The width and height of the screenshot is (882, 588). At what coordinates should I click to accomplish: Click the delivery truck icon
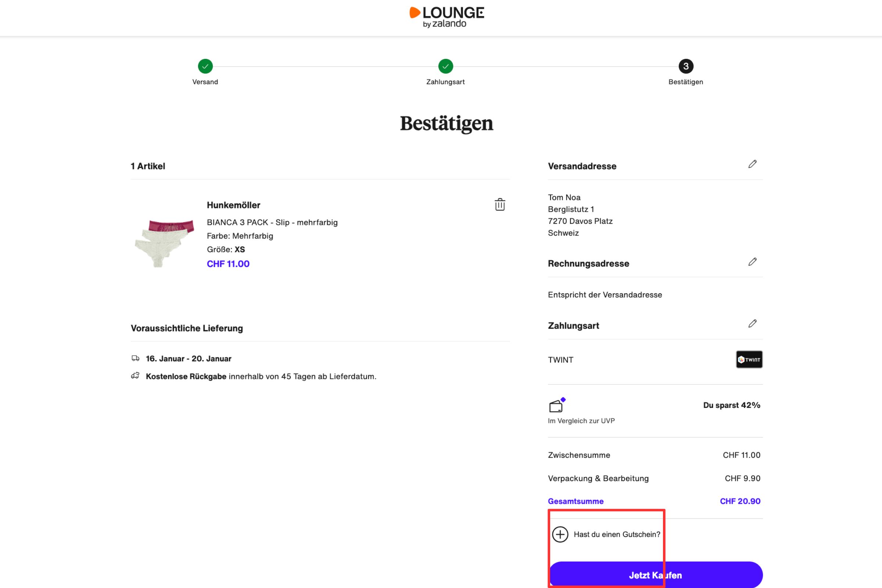135,359
